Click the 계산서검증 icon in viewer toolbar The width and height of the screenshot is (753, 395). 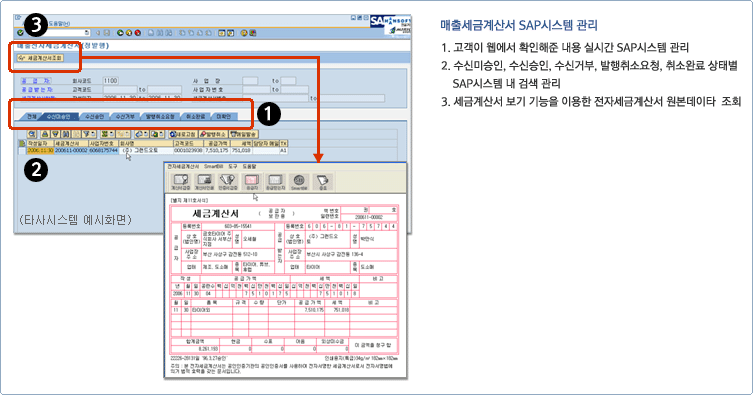181,181
